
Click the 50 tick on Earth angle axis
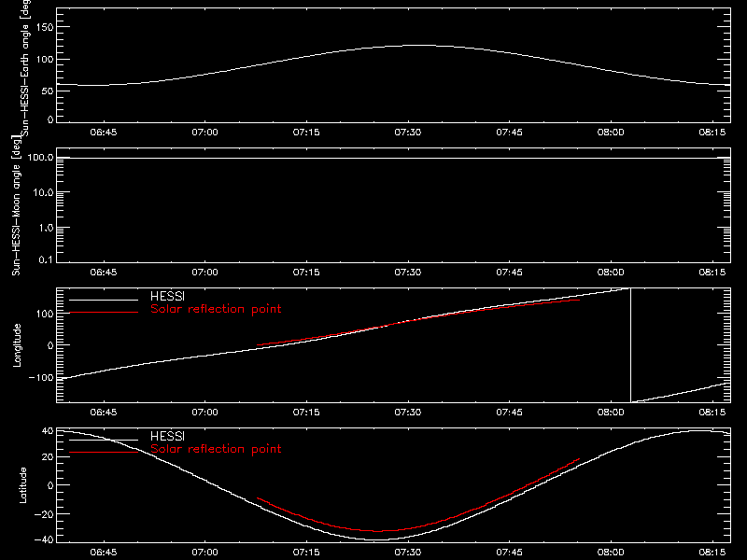48,91
